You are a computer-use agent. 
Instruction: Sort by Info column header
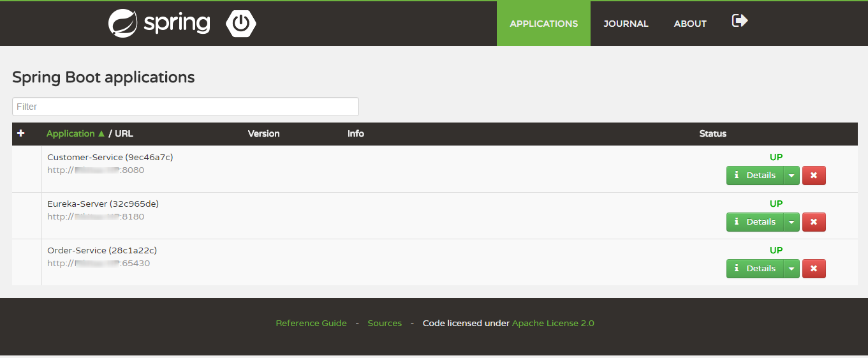pyautogui.click(x=356, y=134)
